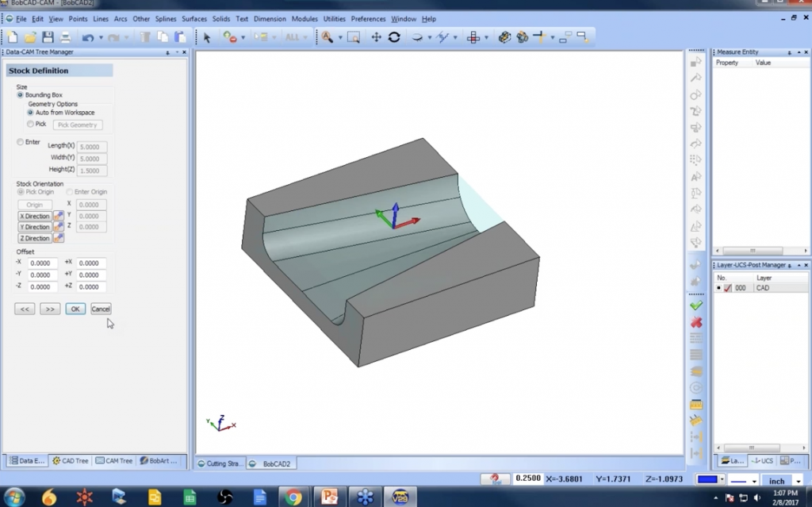812x507 pixels.
Task: Switch to the CAM Tree tab
Action: (114, 460)
